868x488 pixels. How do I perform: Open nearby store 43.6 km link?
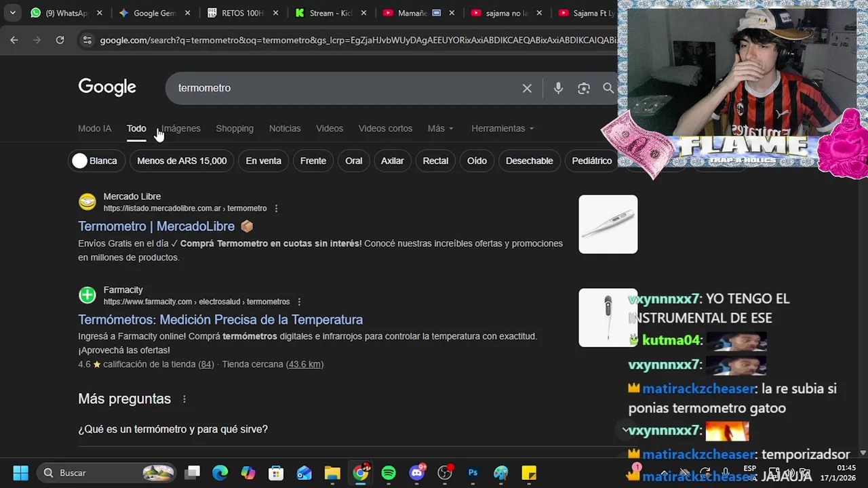[x=304, y=365]
